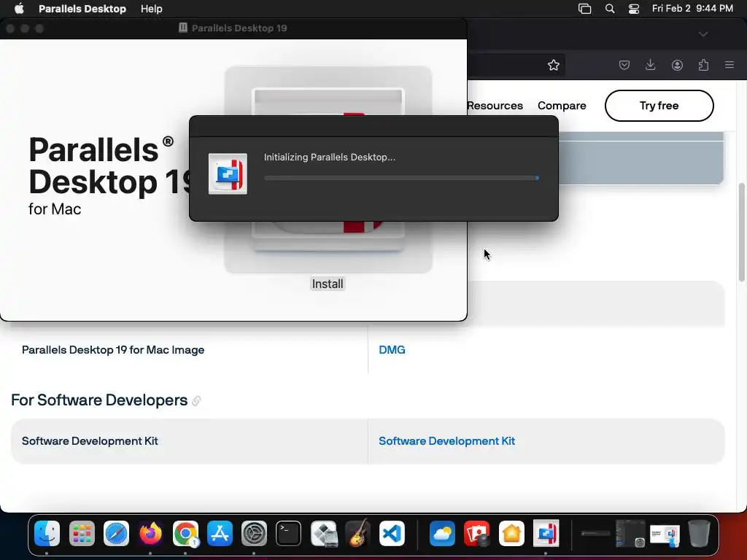Click the 'For Software Developers' heading
This screenshot has width=747, height=560.
point(99,400)
